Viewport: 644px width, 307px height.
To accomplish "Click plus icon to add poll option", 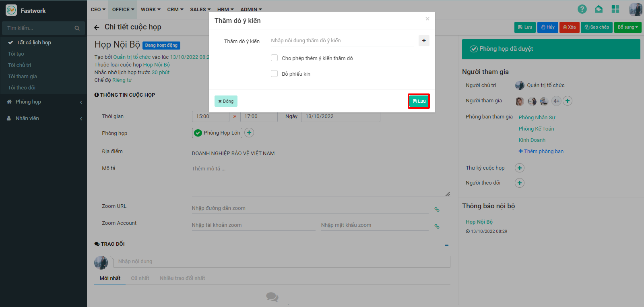I will (x=424, y=41).
